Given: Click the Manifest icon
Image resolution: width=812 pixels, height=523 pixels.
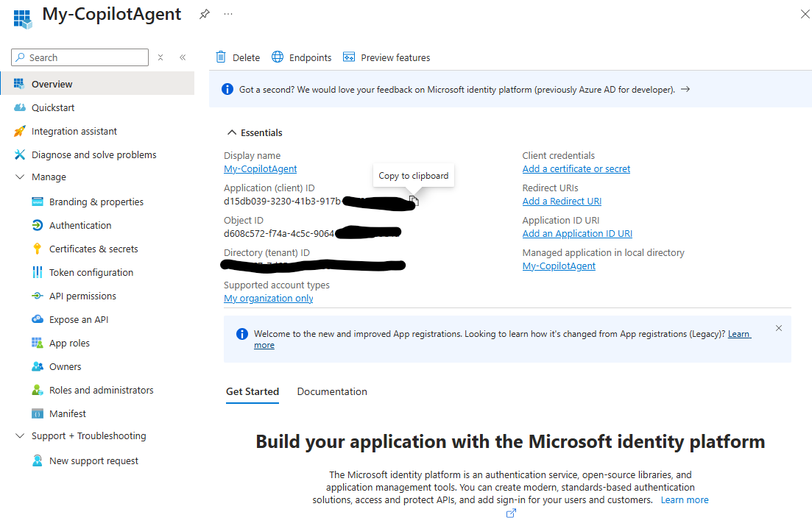Looking at the screenshot, I should [38, 414].
